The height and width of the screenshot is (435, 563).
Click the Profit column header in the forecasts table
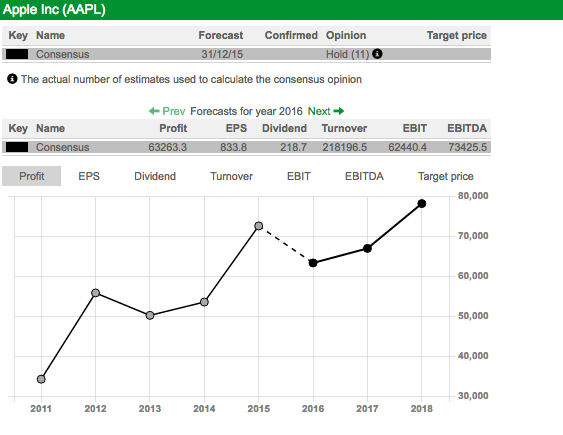pos(173,128)
